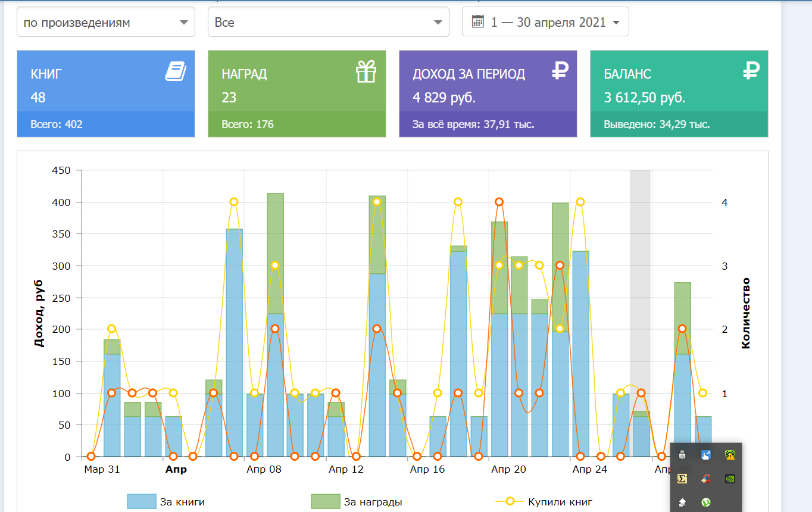Screen dimensions: 812x512
Task: Click the 'Всего: 402' footer on books card
Action: pyautogui.click(x=57, y=124)
